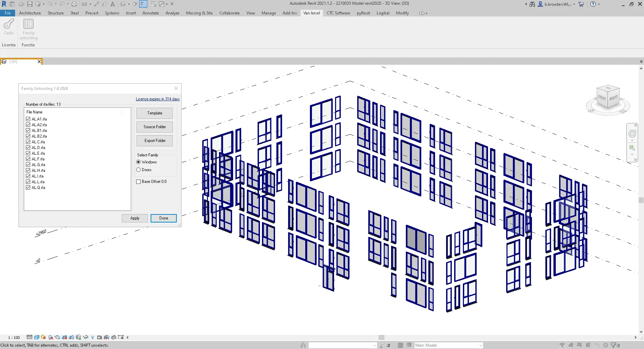644x349 pixels.
Task: Click the Source Folder button
Action: pyautogui.click(x=155, y=127)
